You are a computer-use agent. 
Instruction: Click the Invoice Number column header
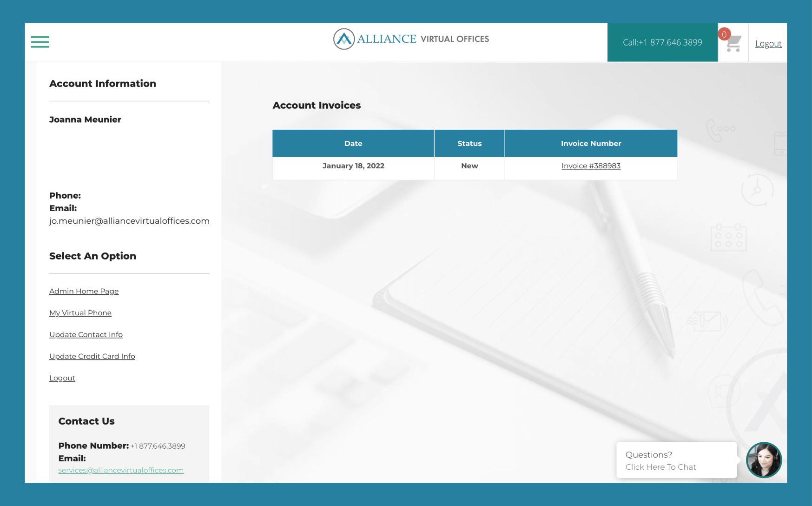click(x=591, y=143)
